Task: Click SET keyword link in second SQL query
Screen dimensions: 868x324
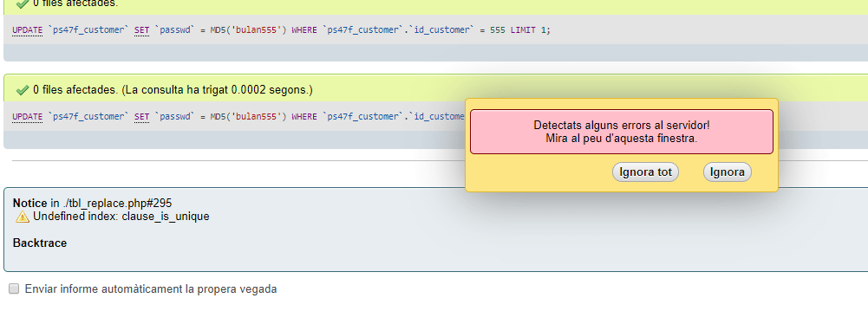Action: 141,117
